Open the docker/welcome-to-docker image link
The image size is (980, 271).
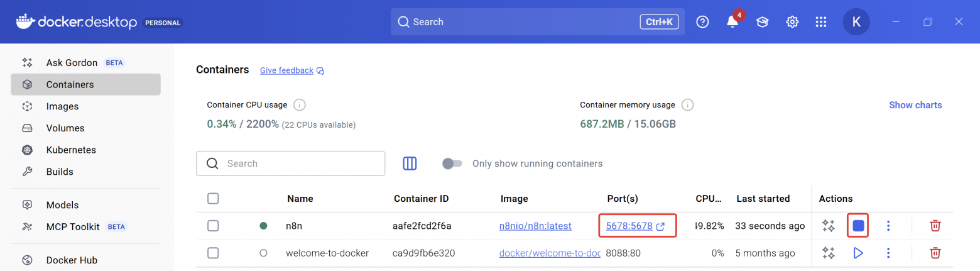(550, 253)
